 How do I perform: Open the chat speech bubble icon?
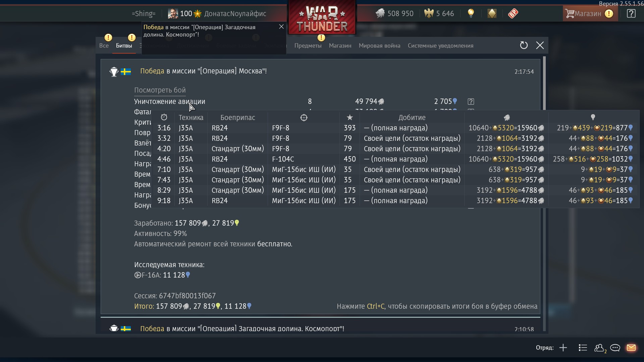615,348
